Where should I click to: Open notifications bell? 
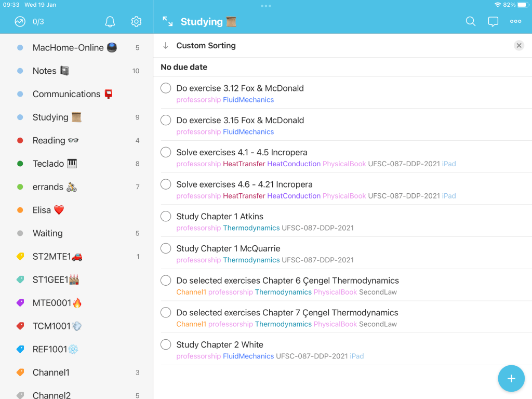tap(110, 21)
